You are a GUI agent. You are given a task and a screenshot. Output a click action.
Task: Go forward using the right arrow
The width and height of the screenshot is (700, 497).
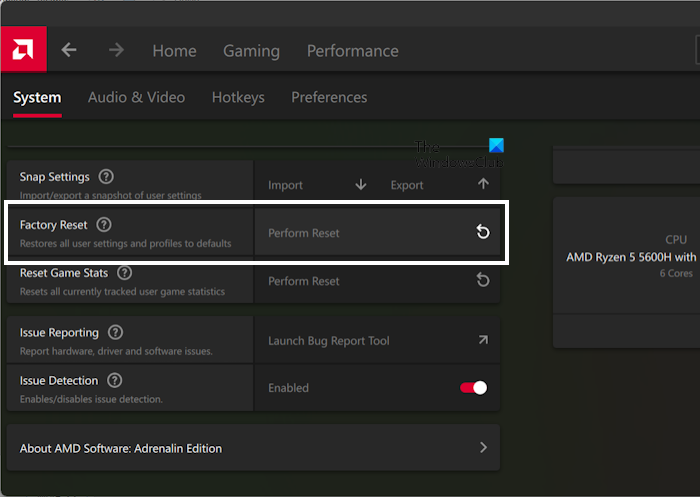[x=116, y=50]
